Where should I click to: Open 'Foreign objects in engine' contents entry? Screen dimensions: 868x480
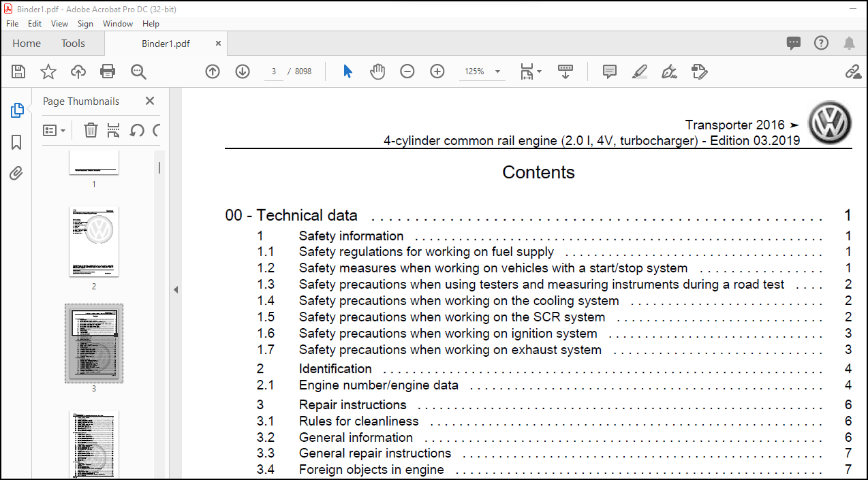pyautogui.click(x=372, y=470)
